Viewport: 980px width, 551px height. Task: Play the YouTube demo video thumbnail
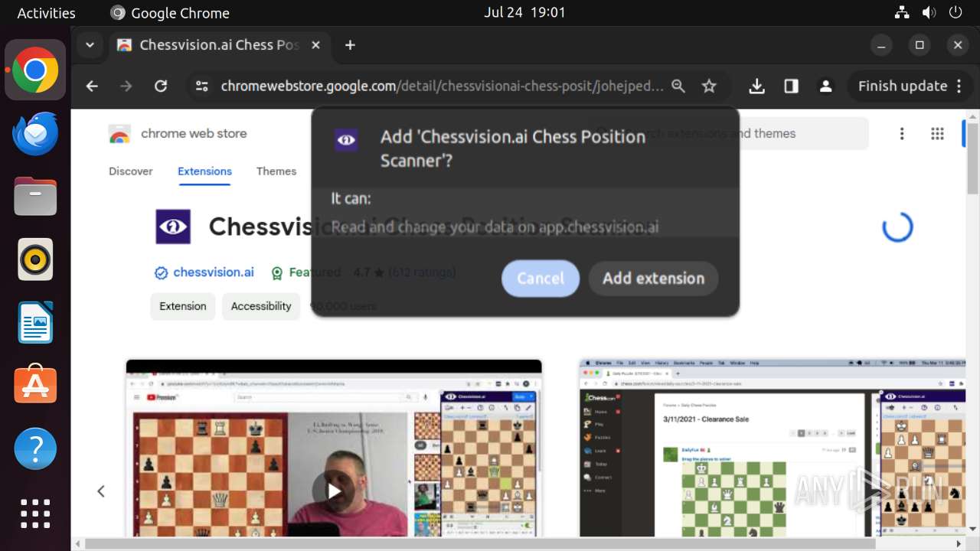(334, 491)
